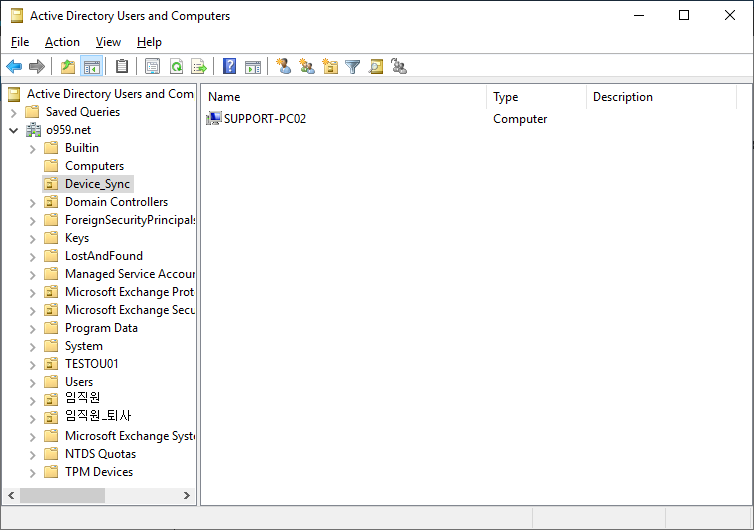Expand the Saved Queries node

(x=13, y=113)
